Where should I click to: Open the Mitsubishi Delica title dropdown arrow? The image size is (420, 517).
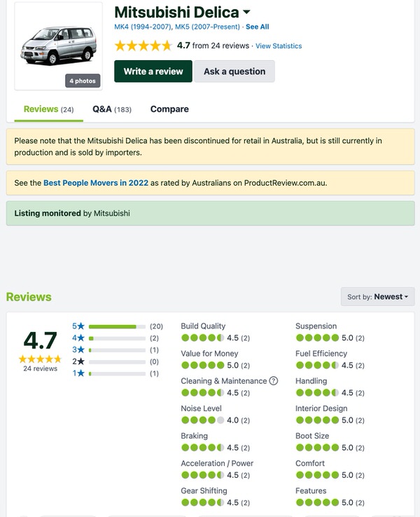(x=246, y=12)
